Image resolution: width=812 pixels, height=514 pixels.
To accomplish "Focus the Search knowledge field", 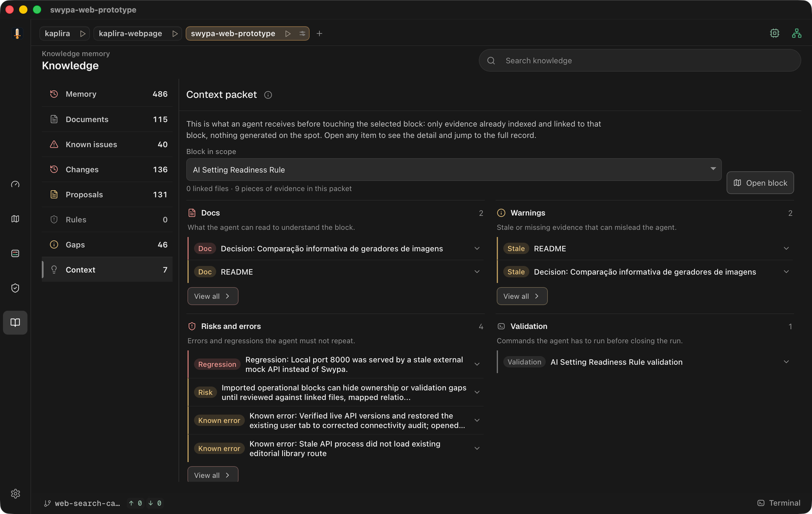I will (x=640, y=60).
